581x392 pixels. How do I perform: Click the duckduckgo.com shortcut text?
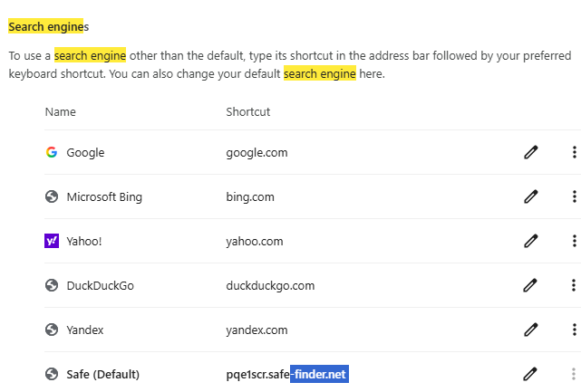pyautogui.click(x=270, y=285)
